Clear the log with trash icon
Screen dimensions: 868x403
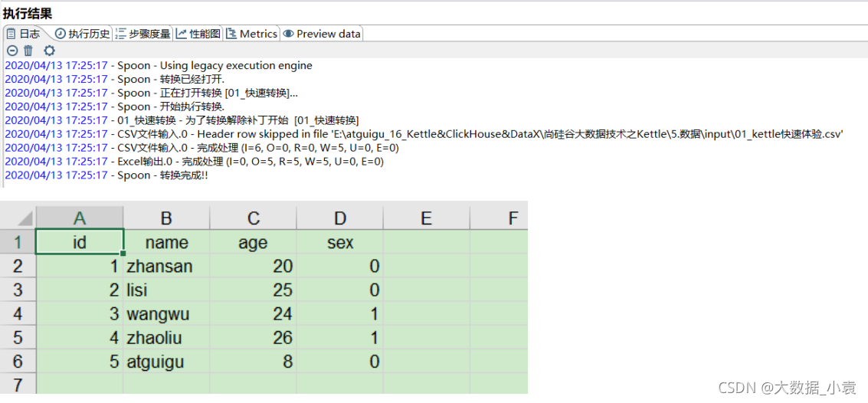pos(29,51)
